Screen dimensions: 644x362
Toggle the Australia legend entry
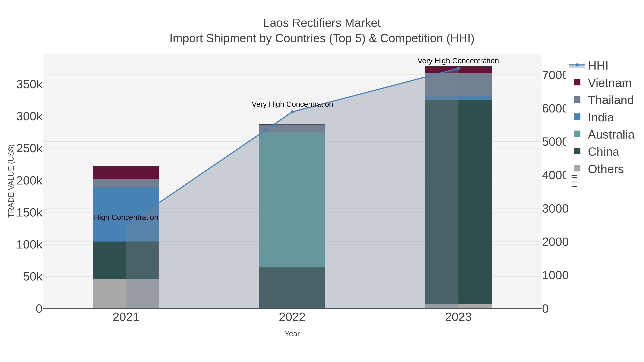(x=604, y=135)
